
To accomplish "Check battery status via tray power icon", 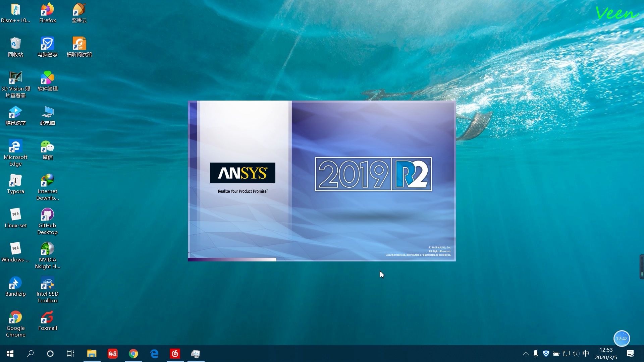I will pyautogui.click(x=556, y=353).
